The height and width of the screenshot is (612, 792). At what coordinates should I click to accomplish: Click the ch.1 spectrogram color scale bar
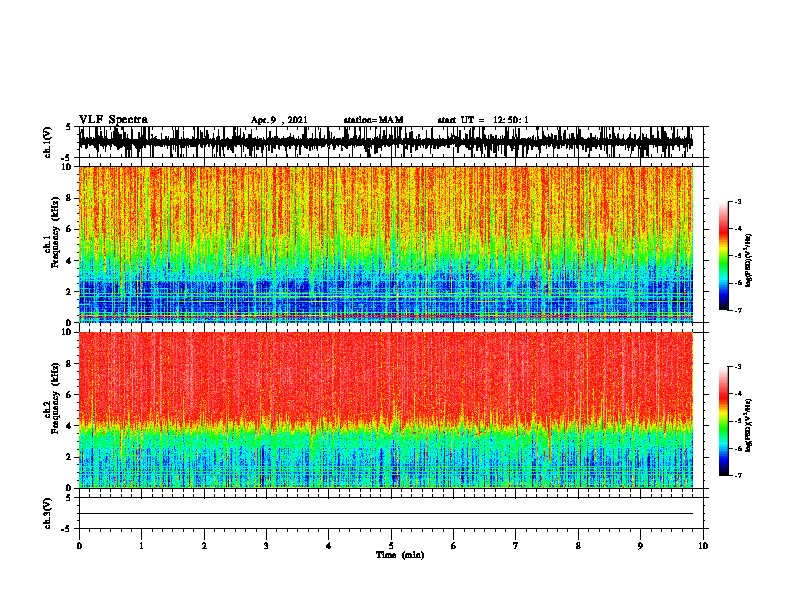pyautogui.click(x=723, y=256)
